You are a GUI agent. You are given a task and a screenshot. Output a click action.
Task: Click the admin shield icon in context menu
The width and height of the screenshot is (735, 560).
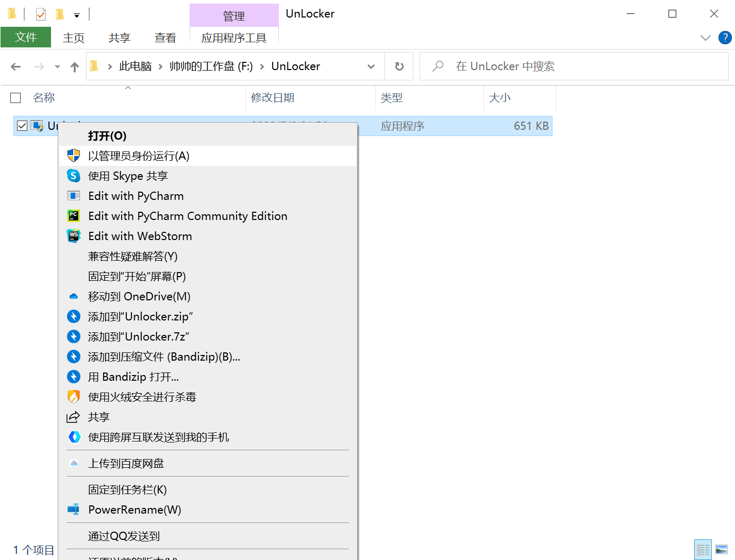(x=74, y=156)
